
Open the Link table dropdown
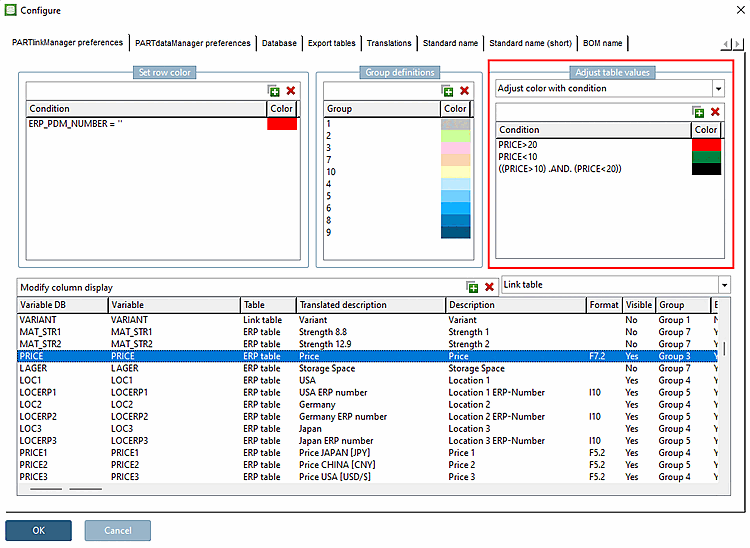[x=723, y=285]
